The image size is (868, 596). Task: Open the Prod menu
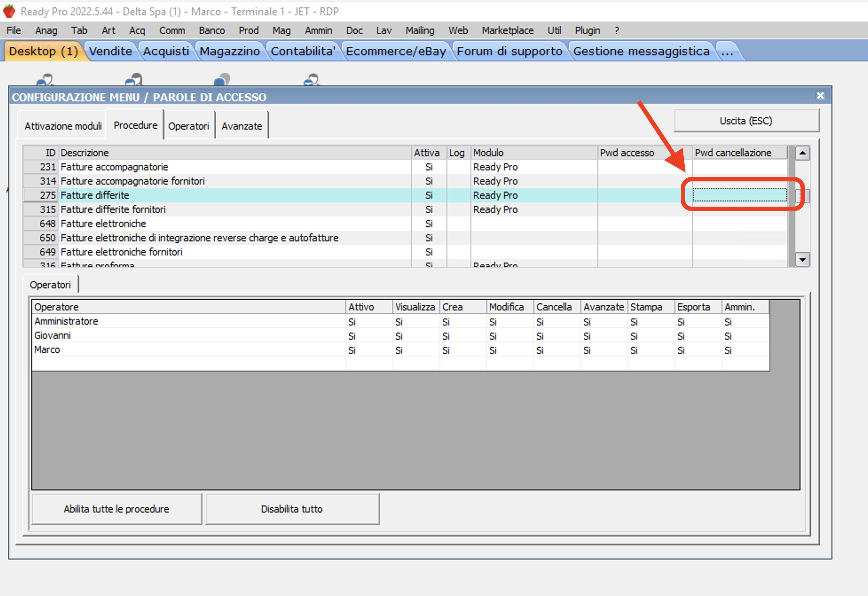click(249, 30)
